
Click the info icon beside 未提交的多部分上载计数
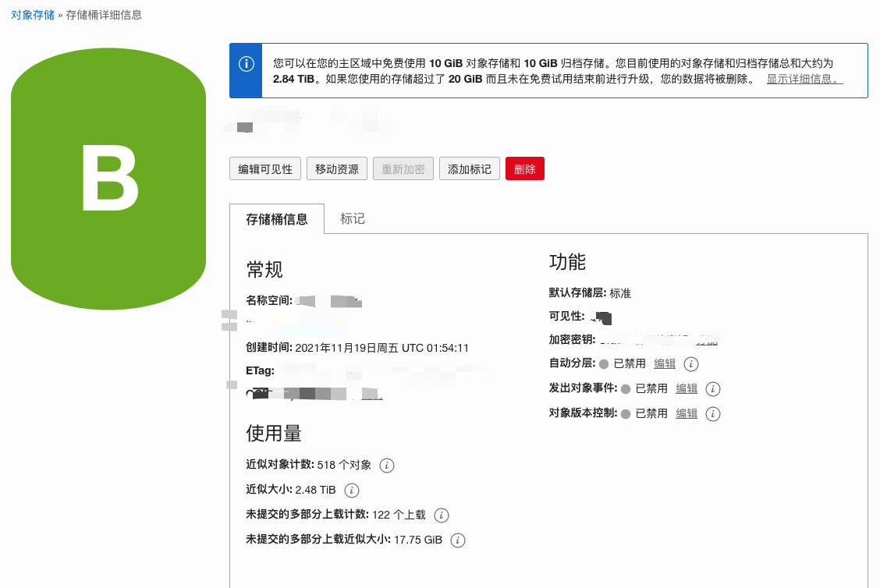(441, 515)
